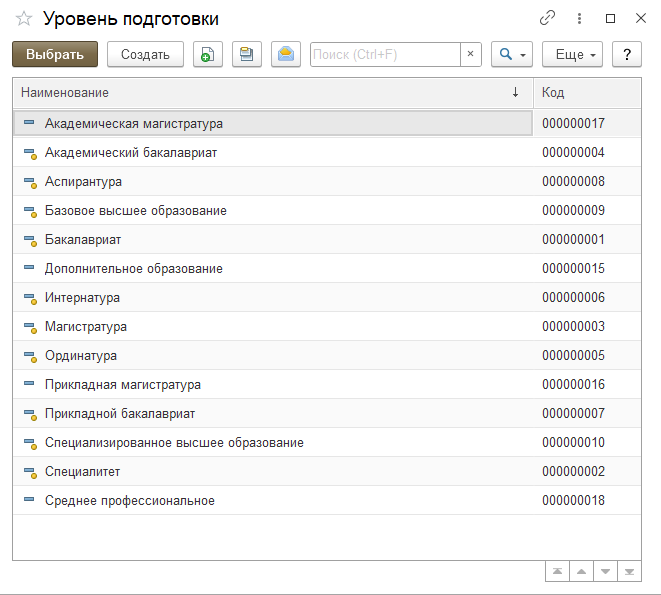
Task: Click item icon beside Академическая магистратура
Action: [x=29, y=123]
